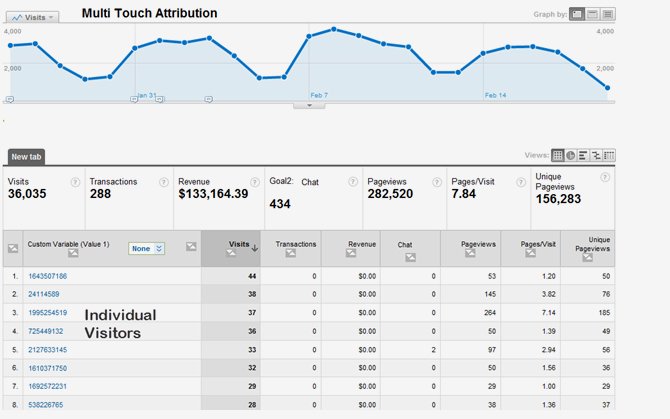Select the middle Graph by icon
Image resolution: width=670 pixels, height=419 pixels.
pos(592,15)
